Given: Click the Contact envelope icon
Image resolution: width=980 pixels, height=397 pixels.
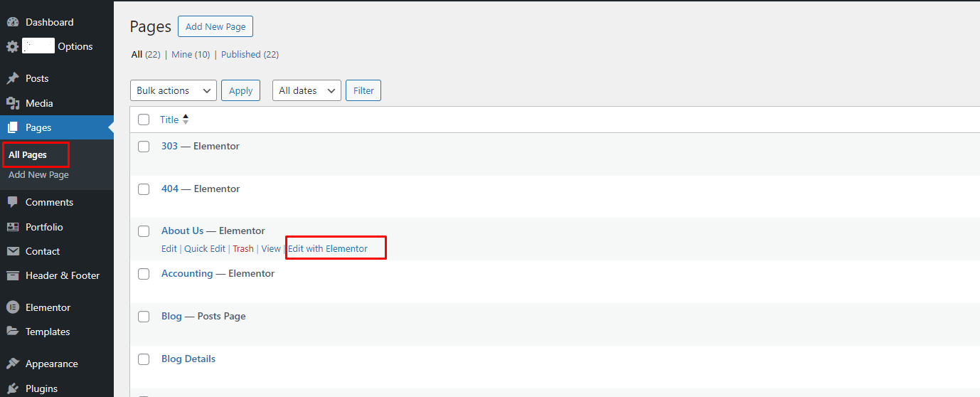Looking at the screenshot, I should [x=13, y=251].
